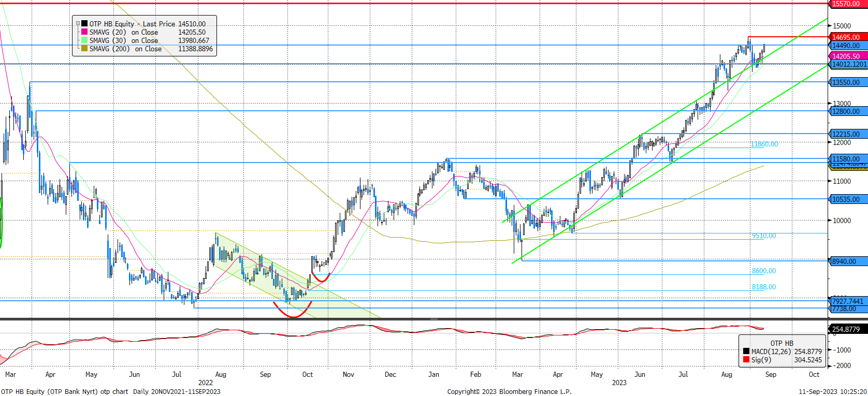This screenshot has height=396, width=868.
Task: Collapse the OTP HB Equity legend tree
Action: [78, 24]
